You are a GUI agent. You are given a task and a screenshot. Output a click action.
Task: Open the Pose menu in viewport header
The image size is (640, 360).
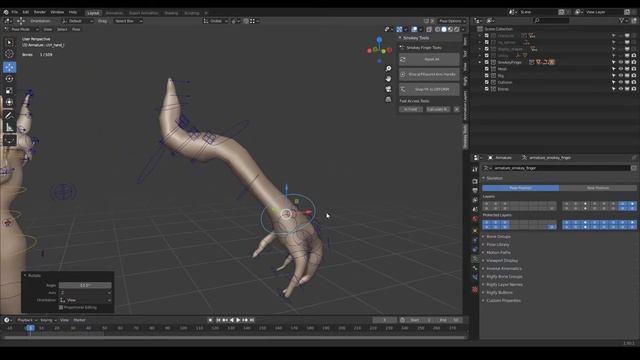76,29
